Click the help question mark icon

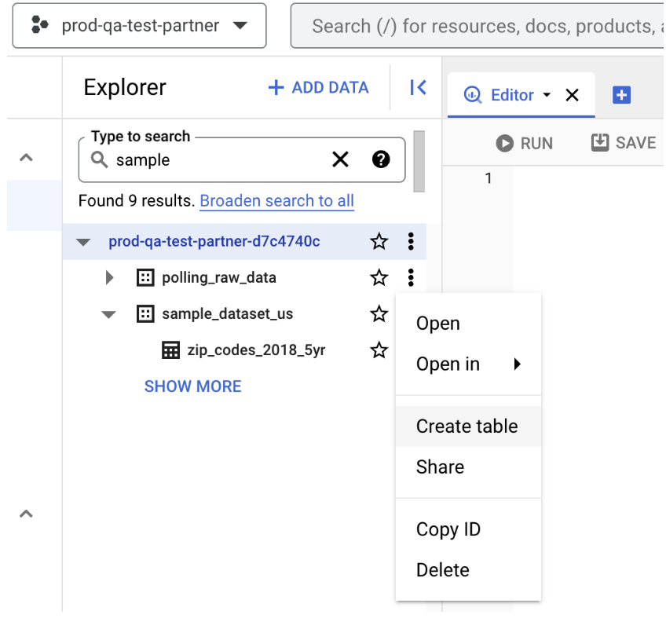381,160
